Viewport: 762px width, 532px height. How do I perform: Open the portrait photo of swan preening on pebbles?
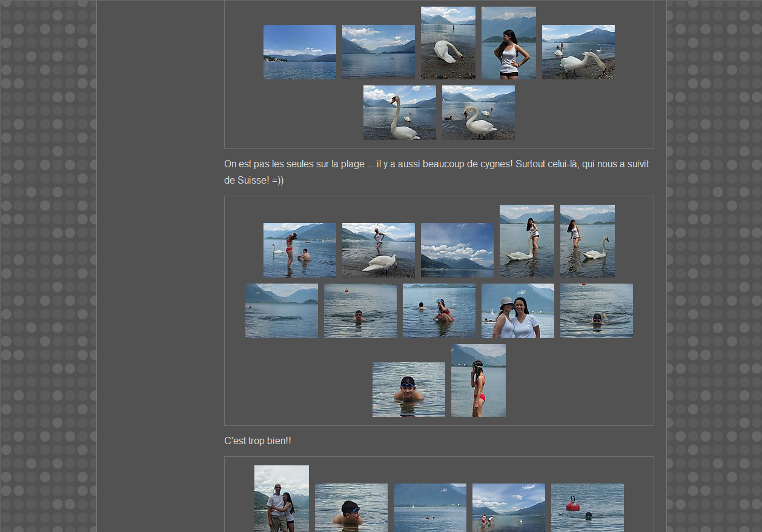(448, 43)
